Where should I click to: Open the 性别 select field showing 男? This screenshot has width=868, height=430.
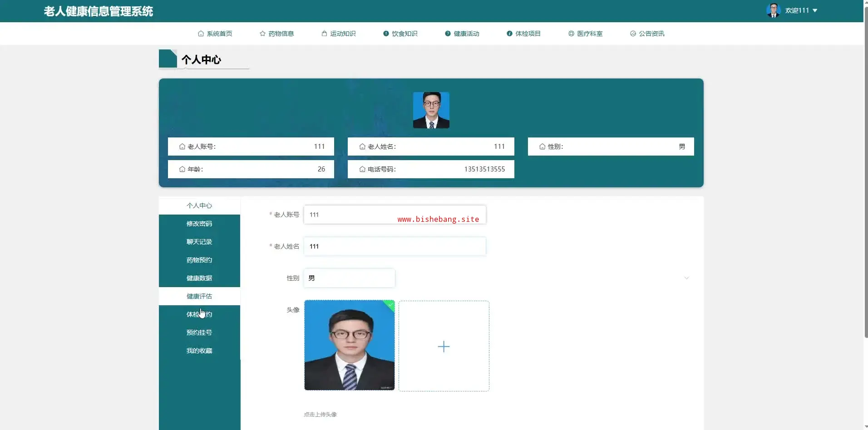[349, 278]
